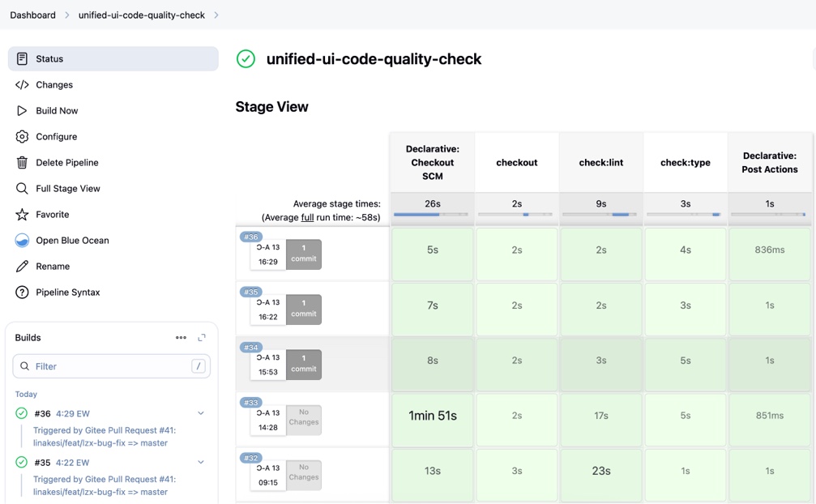Click the Delete Pipeline trash icon
The height and width of the screenshot is (504, 816).
(22, 163)
